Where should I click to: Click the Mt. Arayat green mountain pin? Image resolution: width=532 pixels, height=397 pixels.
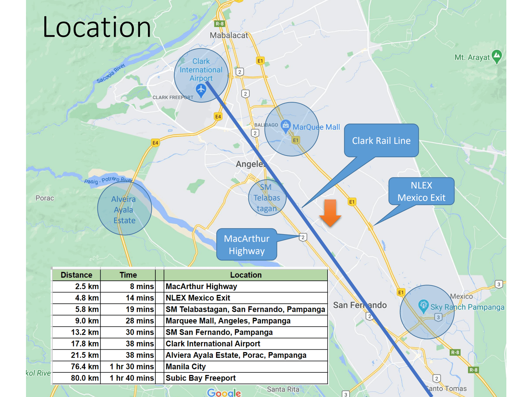coord(497,56)
